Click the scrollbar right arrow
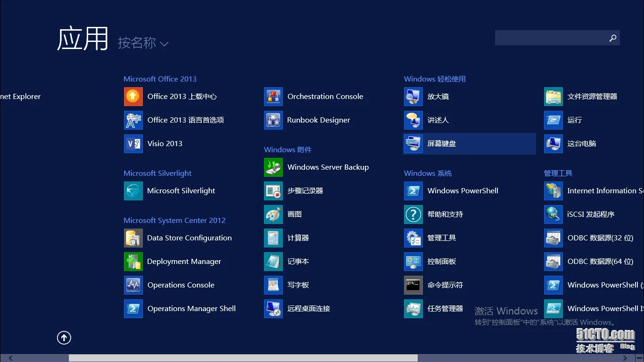Screen dimensions: 644x362 625,358
